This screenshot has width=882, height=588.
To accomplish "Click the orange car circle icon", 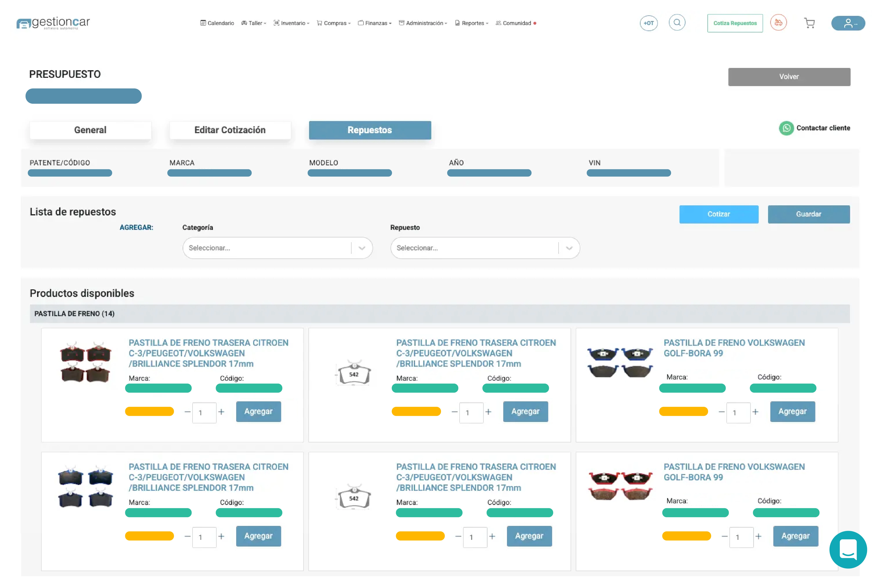I will (778, 23).
